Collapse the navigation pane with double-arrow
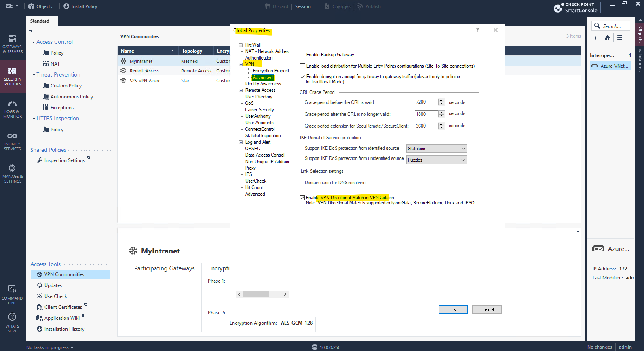644x351 pixels. (30, 30)
